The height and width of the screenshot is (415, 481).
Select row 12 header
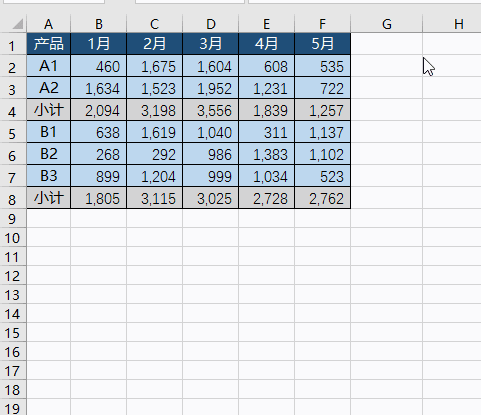click(x=13, y=275)
